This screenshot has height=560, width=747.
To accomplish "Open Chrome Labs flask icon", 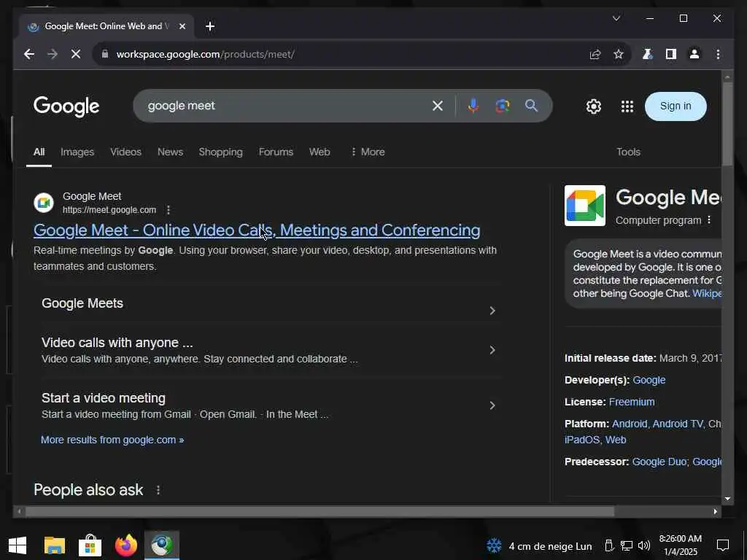I will (648, 54).
